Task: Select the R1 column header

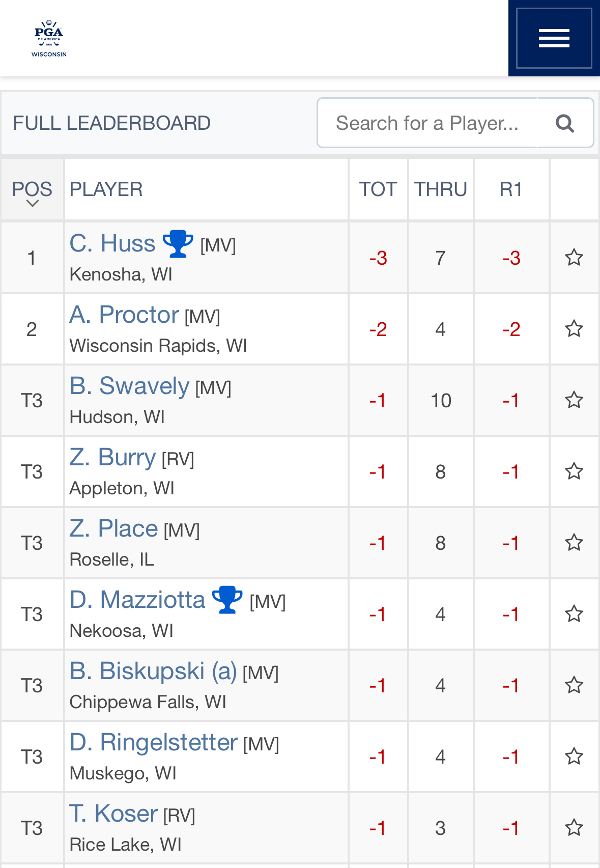Action: (x=511, y=189)
